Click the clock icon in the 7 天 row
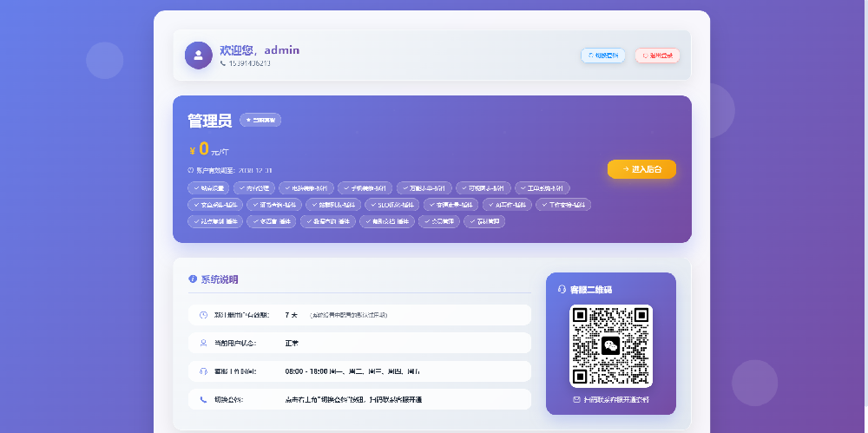 click(x=203, y=315)
